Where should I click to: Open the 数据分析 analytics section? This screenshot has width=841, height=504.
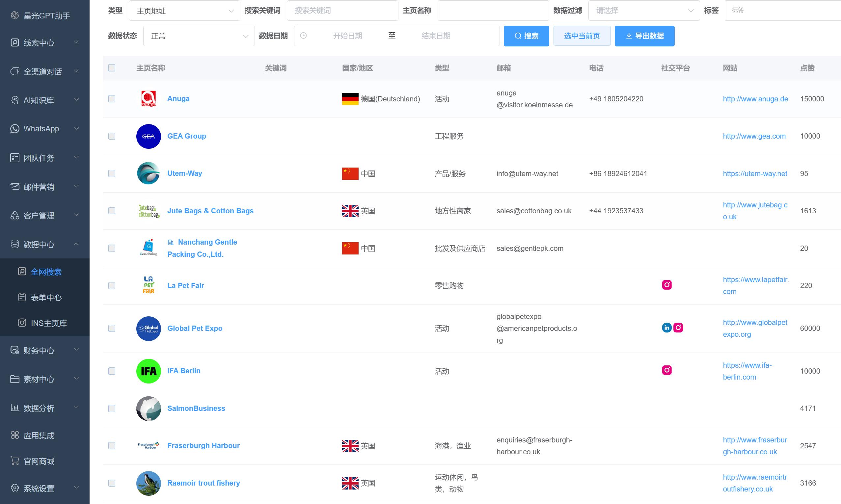point(39,408)
